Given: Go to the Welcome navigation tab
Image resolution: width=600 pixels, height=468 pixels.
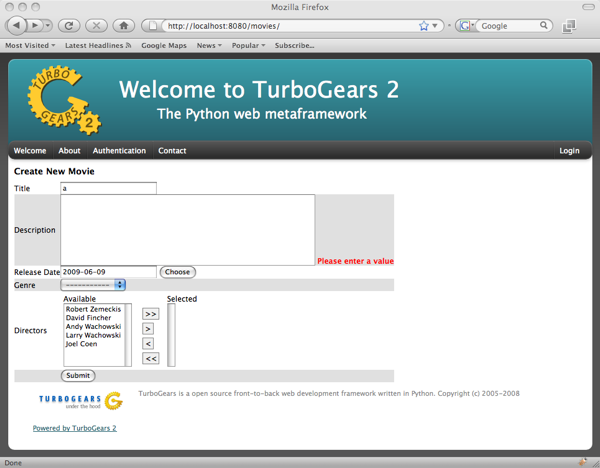Looking at the screenshot, I should [30, 151].
